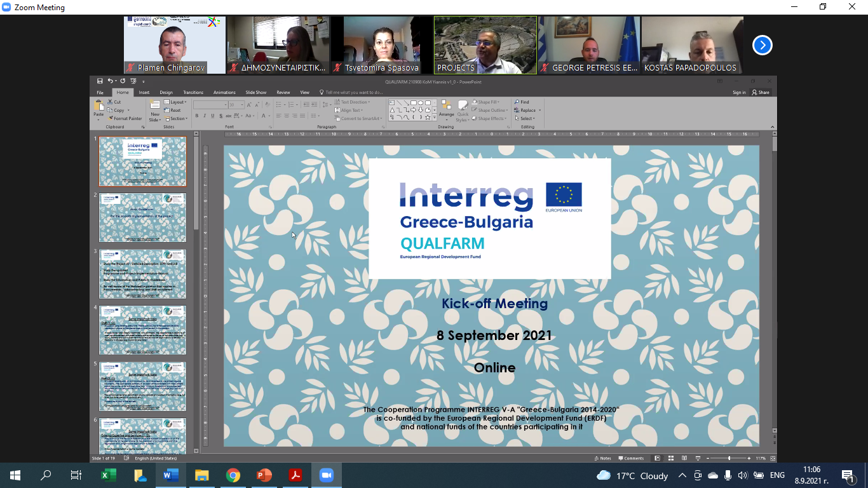Start Slide Show view from status bar
Image resolution: width=868 pixels, height=488 pixels.
tap(697, 458)
